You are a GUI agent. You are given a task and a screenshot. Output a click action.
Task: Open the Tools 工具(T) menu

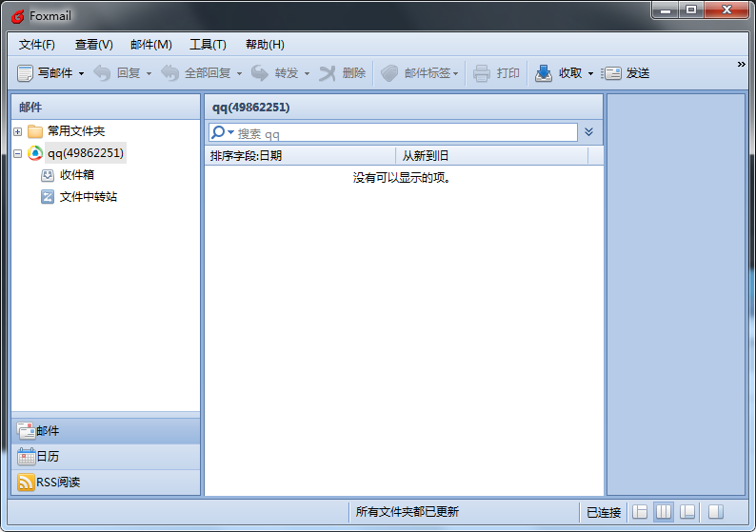pyautogui.click(x=208, y=45)
